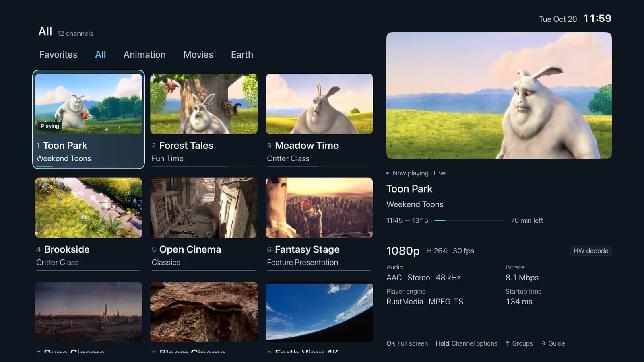Click the RustMedia · MPEG-TS engine value
The height and width of the screenshot is (362, 644).
425,302
